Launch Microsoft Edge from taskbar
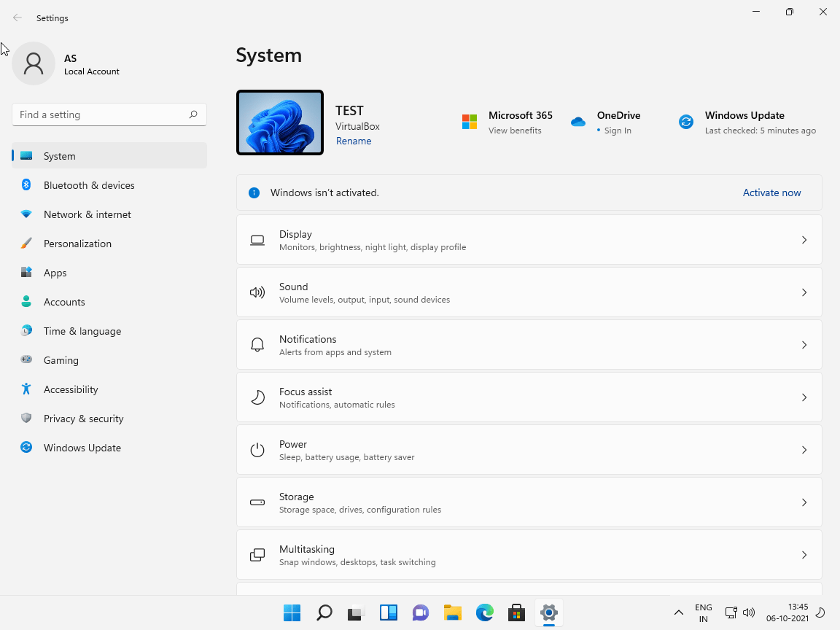 click(x=485, y=612)
